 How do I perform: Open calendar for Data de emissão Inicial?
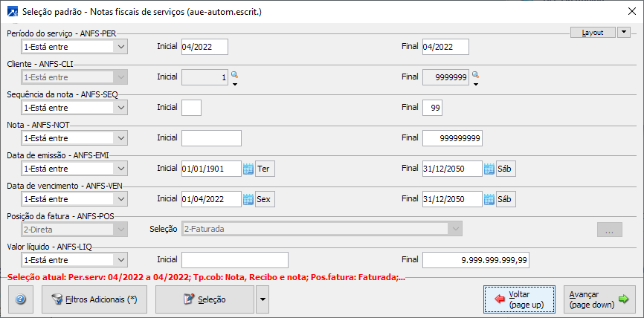[248, 169]
